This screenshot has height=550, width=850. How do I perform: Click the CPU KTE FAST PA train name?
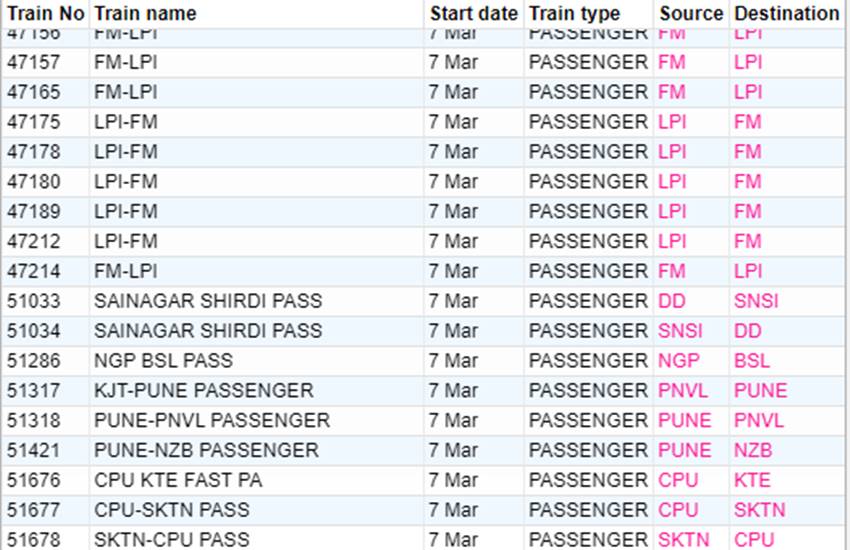tap(178, 480)
